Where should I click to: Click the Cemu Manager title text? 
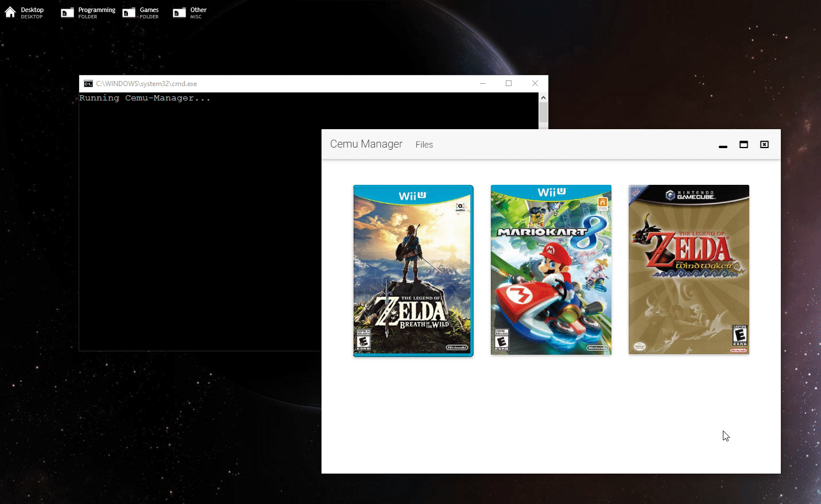(366, 144)
